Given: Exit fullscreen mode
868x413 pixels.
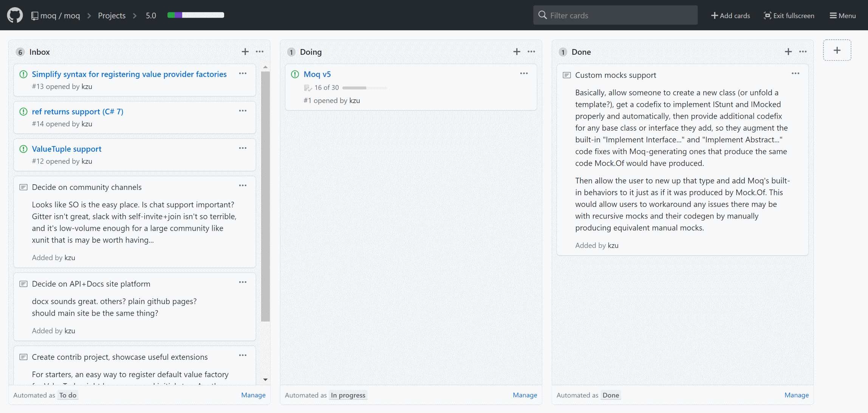Looking at the screenshot, I should point(789,15).
